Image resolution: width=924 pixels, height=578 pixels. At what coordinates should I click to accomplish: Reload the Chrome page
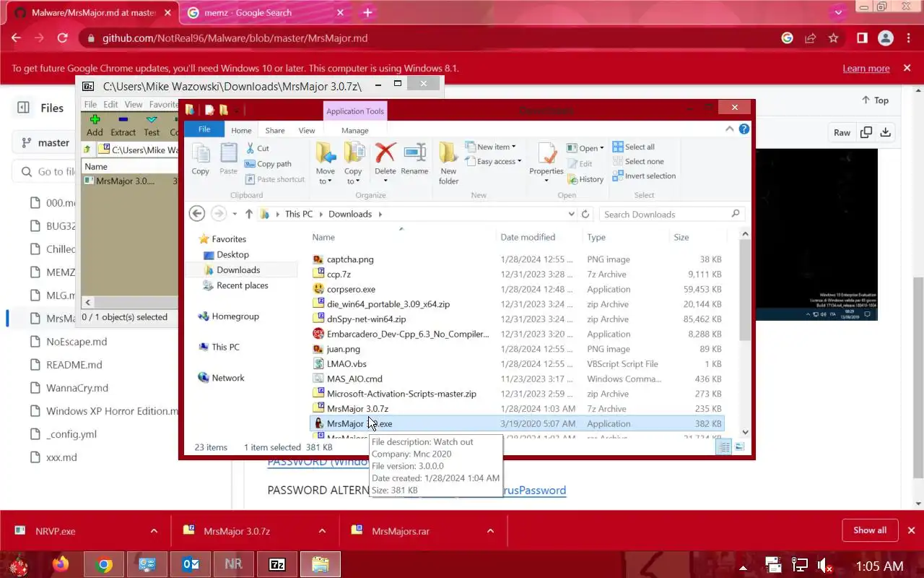click(x=63, y=38)
